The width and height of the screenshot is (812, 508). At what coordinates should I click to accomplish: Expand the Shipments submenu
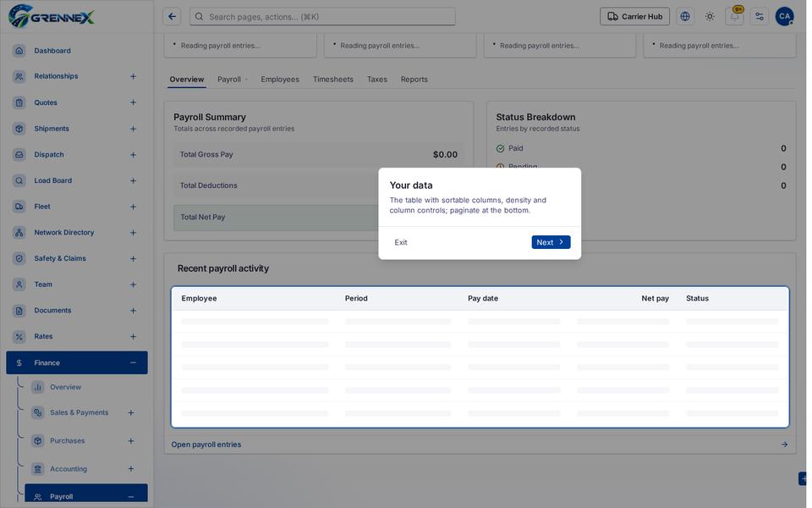click(x=133, y=129)
